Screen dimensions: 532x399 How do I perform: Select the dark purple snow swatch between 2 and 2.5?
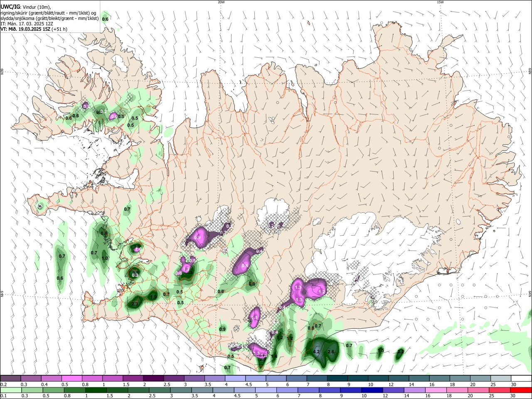click(x=153, y=378)
